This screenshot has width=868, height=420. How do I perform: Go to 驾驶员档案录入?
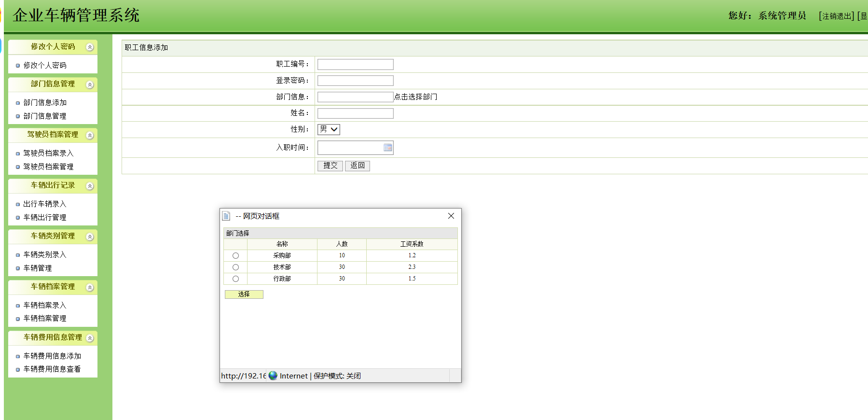(48, 153)
